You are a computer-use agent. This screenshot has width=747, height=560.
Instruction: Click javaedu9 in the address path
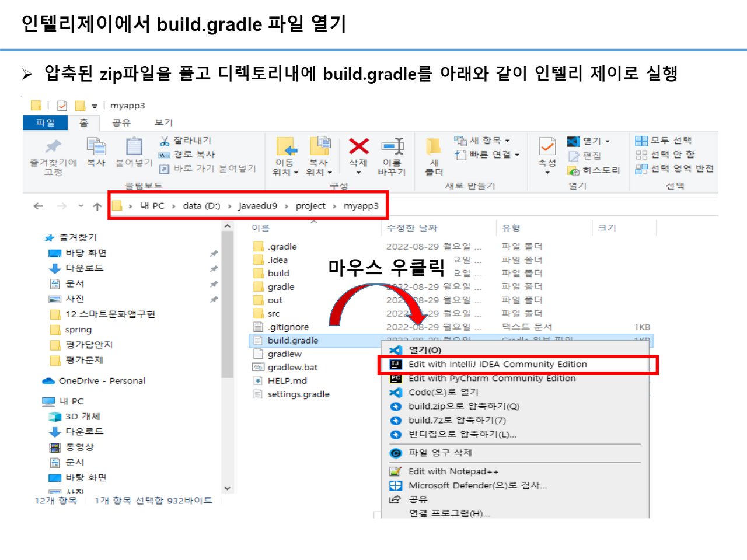258,206
